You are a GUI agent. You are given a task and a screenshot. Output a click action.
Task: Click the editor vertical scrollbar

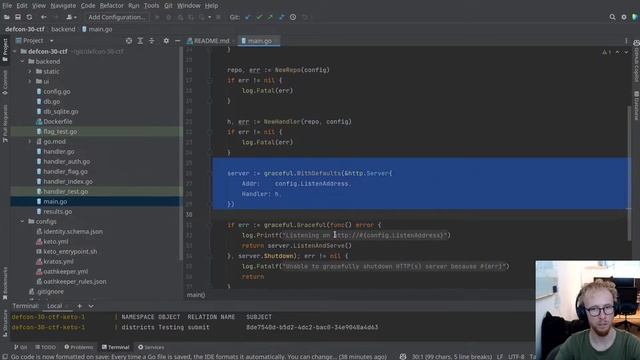(629, 173)
